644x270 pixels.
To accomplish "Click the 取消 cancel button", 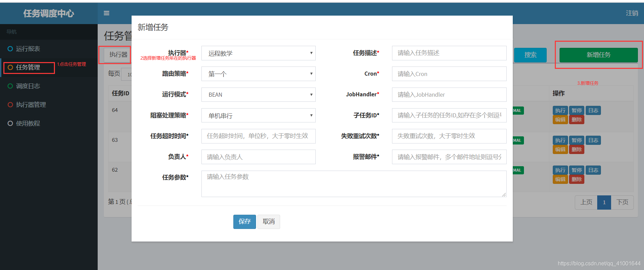I will 269,222.
